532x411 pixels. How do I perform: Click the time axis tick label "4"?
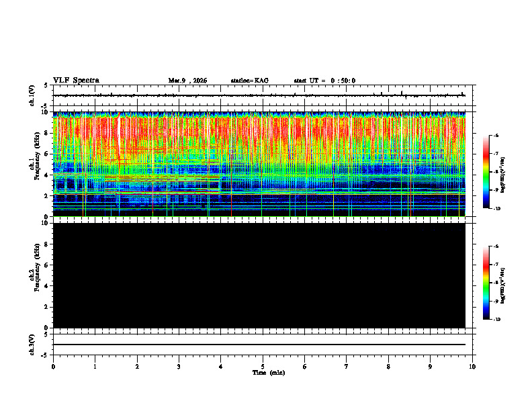[221, 367]
